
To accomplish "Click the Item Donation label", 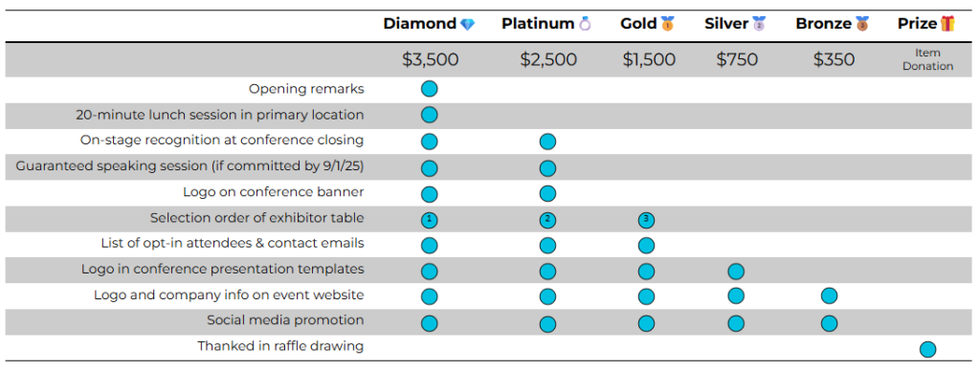I will click(x=927, y=59).
